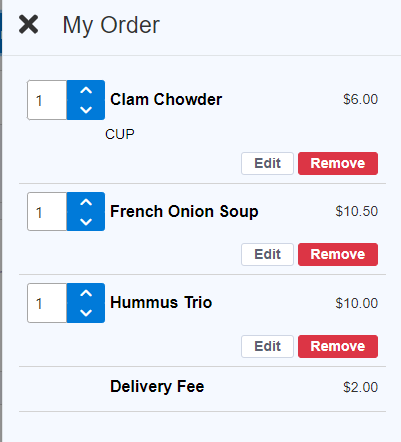401x442 pixels.
Task: Select the Clam Chowder item name
Action: (x=166, y=99)
